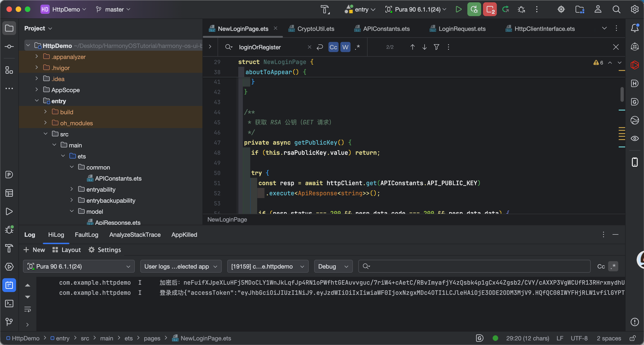The image size is (644, 345).
Task: Click the new line icon in the search bar
Action: (320, 47)
